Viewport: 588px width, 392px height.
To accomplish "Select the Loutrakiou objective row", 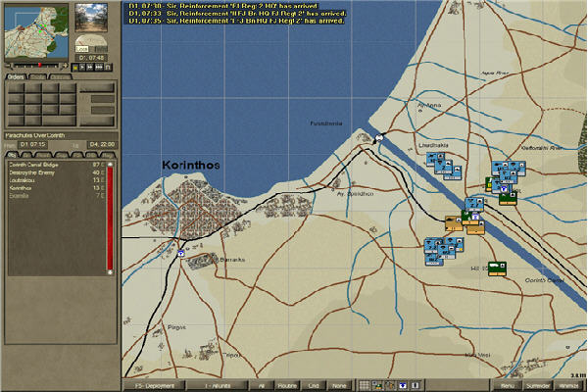I will click(x=57, y=180).
